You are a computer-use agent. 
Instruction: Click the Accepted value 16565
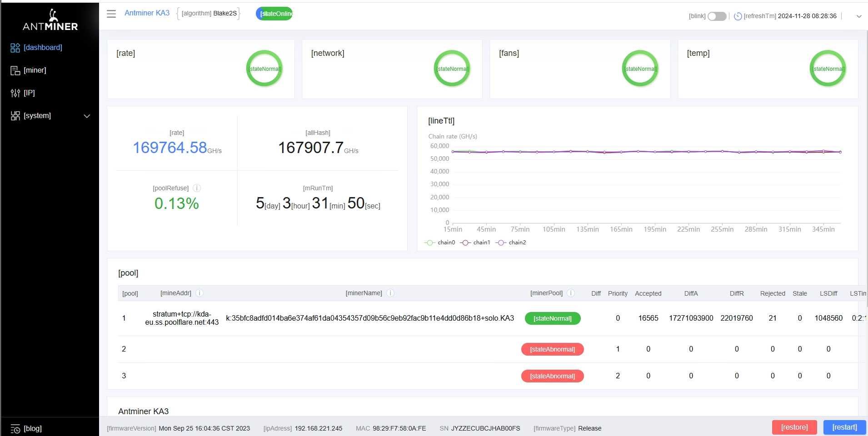click(x=648, y=318)
